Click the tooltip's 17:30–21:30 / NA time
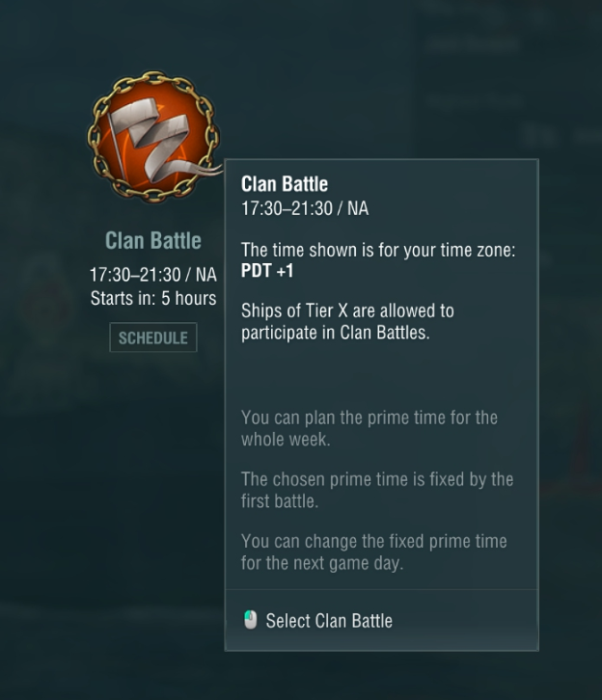 pos(305,208)
